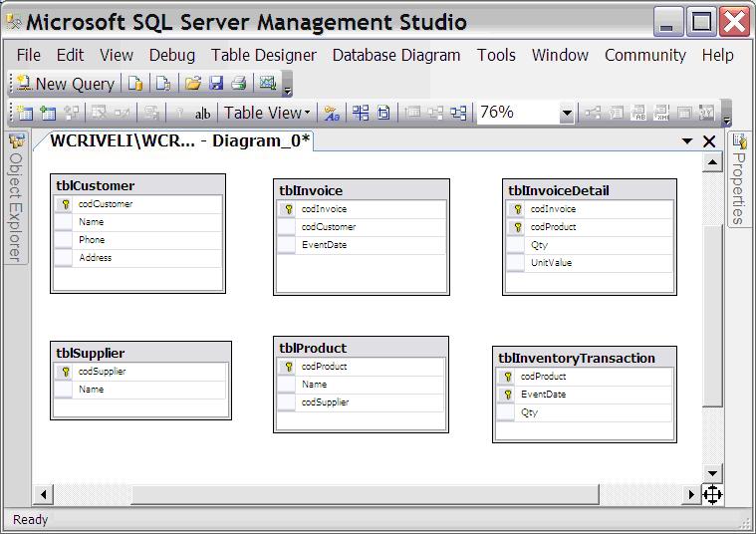Click the Add Table icon with green plus
756x534 pixels.
(x=48, y=113)
